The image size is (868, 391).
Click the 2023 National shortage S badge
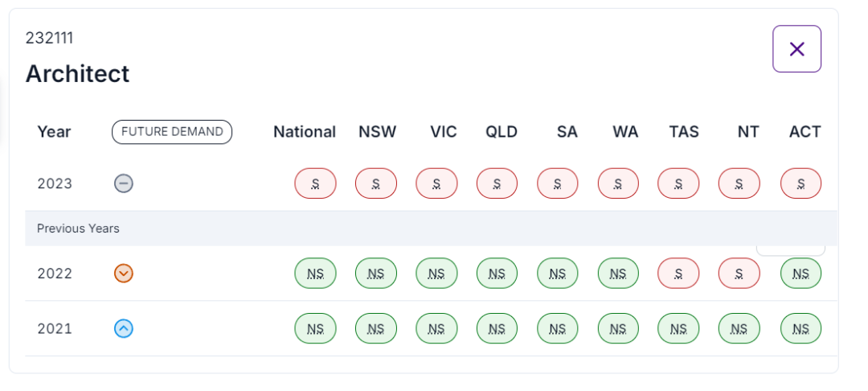[x=315, y=183]
